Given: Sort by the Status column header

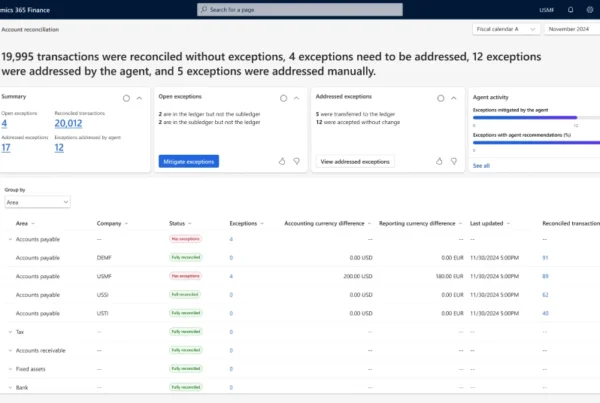Looking at the screenshot, I should (178, 224).
